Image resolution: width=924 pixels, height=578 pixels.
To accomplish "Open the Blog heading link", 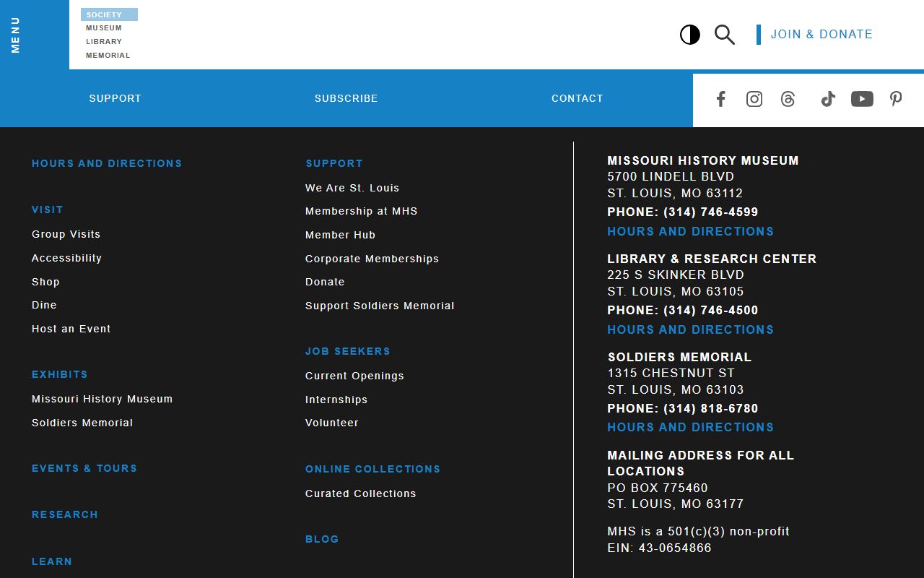I will [x=322, y=539].
